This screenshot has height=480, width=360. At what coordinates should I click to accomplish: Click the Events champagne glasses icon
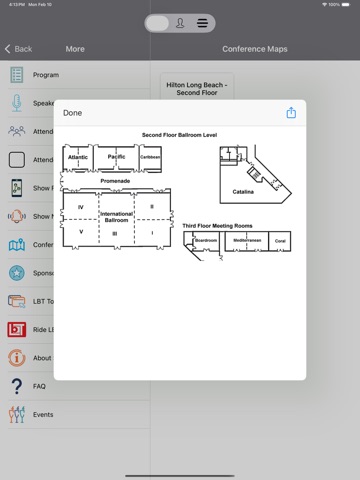point(17,415)
